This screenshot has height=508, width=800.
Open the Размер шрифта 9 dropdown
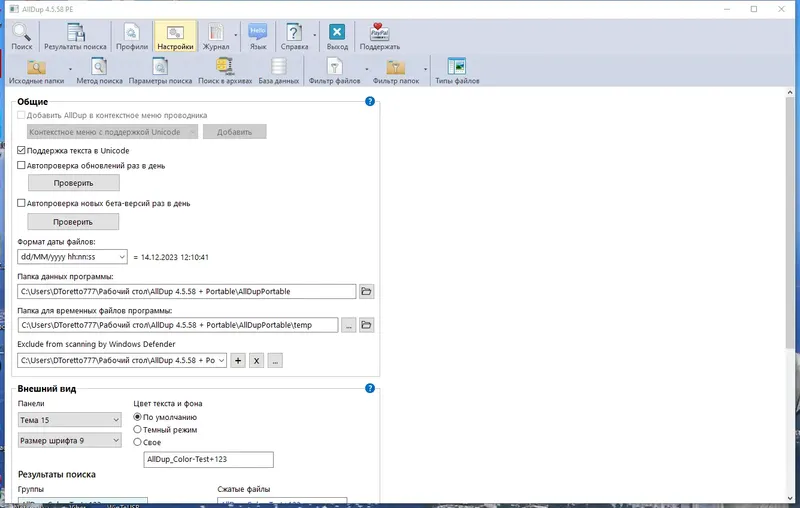[69, 441]
